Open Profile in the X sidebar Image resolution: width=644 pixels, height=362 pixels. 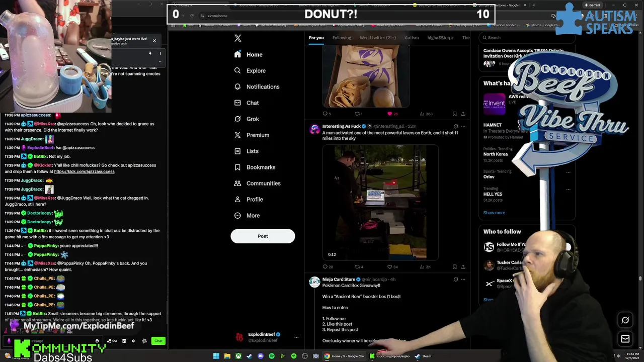[249, 199]
